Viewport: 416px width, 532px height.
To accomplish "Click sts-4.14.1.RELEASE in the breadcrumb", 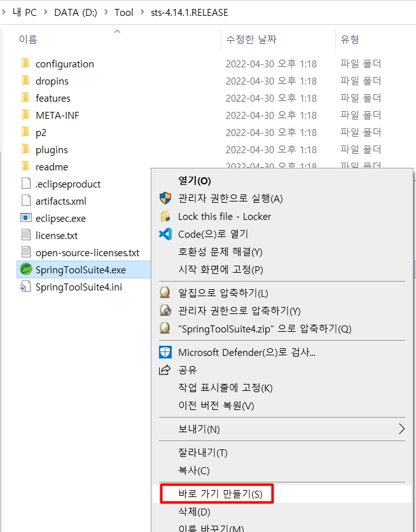I will (190, 12).
